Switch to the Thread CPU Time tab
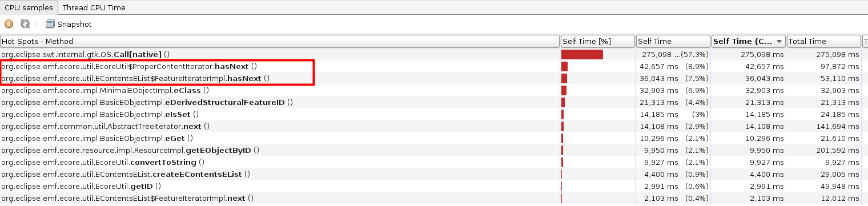This screenshot has height=206, width=868. 94,8
